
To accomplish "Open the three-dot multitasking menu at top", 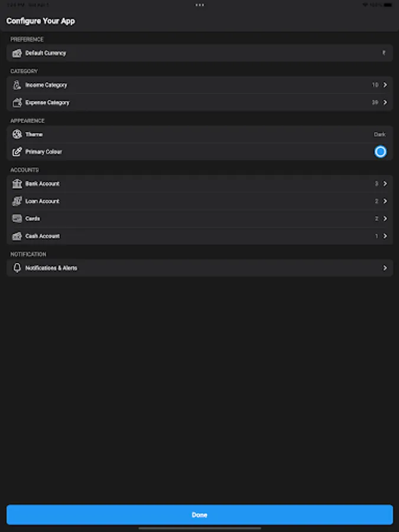I will point(200,5).
